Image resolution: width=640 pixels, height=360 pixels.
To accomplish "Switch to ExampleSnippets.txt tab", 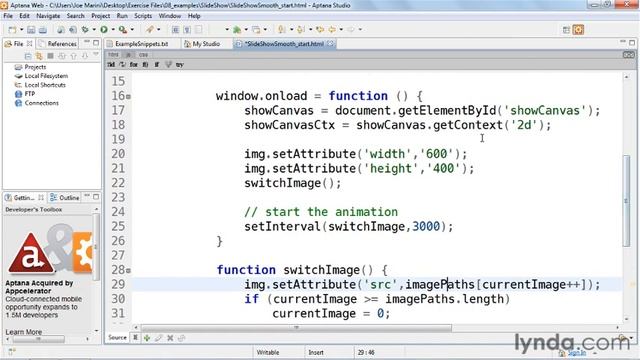I will tap(141, 44).
